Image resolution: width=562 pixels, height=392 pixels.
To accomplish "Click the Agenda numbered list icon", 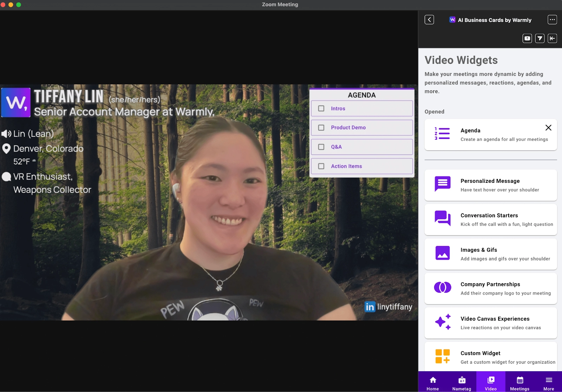I will pyautogui.click(x=442, y=133).
